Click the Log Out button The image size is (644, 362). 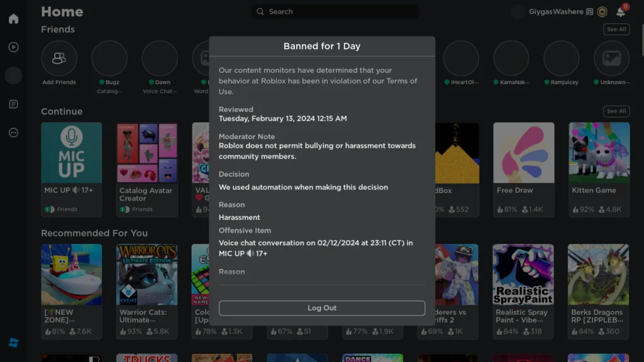(x=321, y=308)
